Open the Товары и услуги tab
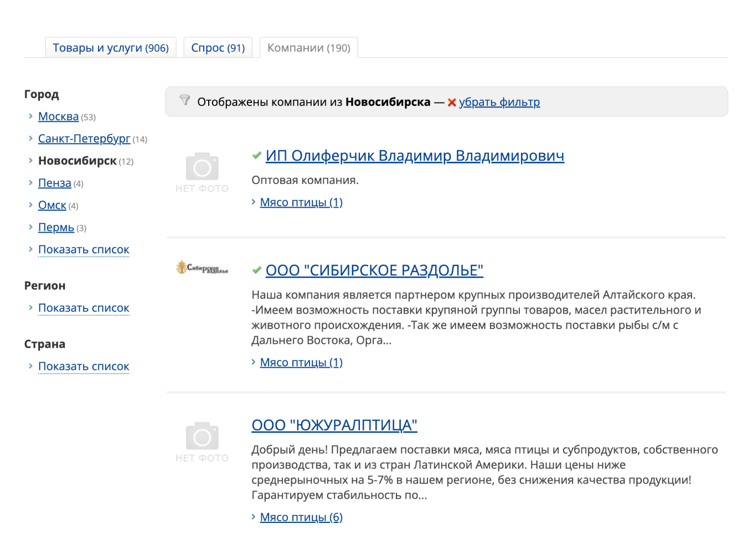 (111, 48)
